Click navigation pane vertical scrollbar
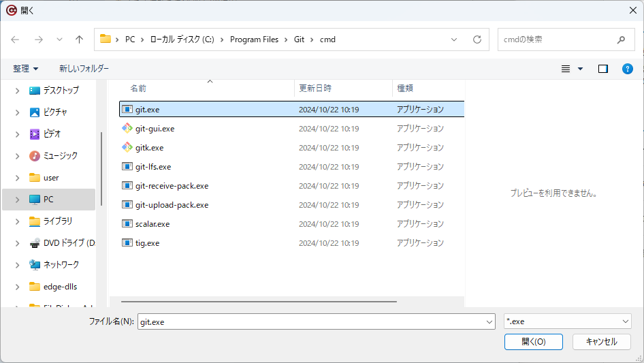 pos(101,168)
